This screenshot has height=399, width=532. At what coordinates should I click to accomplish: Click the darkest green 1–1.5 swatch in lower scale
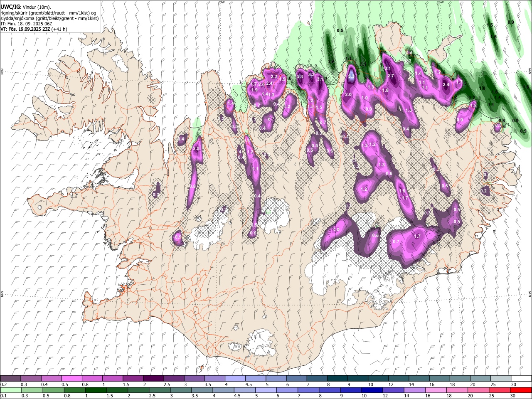[96, 390]
